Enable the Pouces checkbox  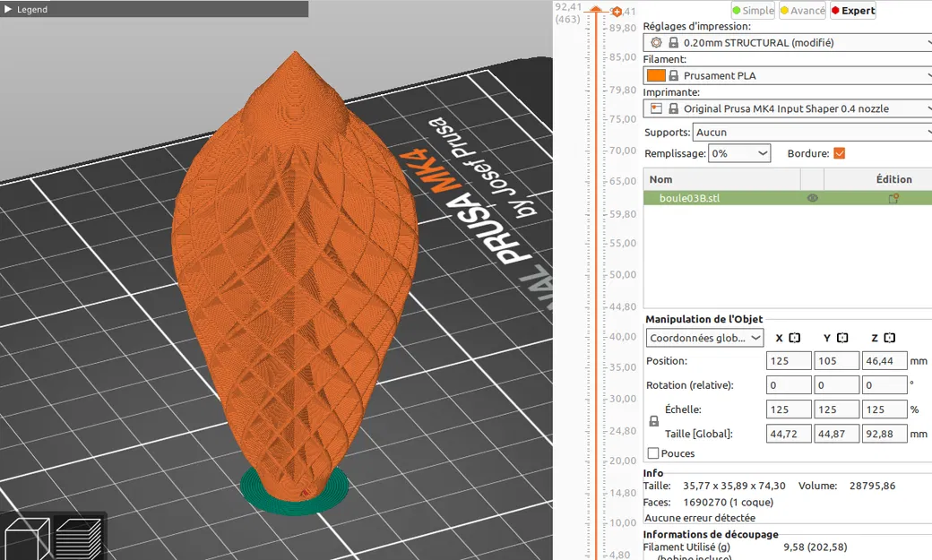[652, 453]
